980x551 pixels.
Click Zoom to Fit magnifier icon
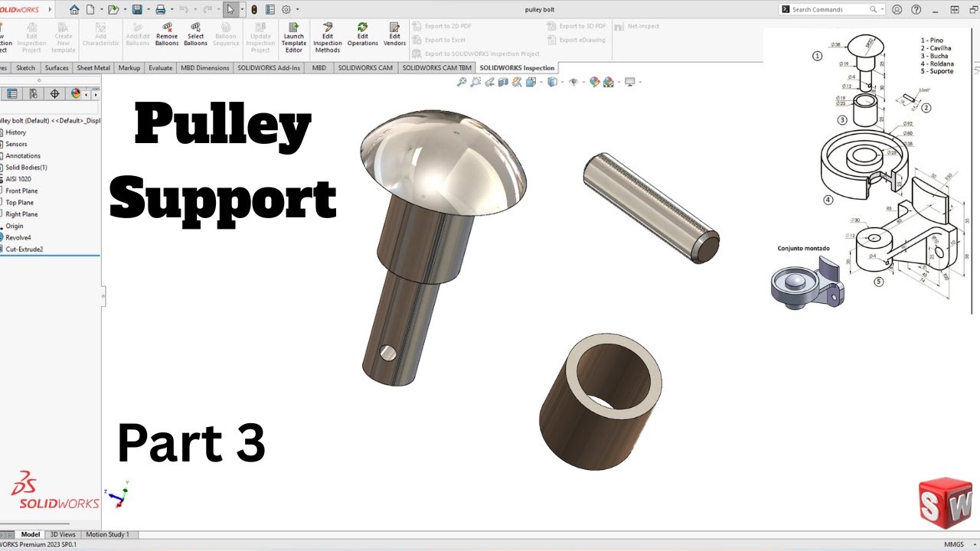pyautogui.click(x=462, y=82)
